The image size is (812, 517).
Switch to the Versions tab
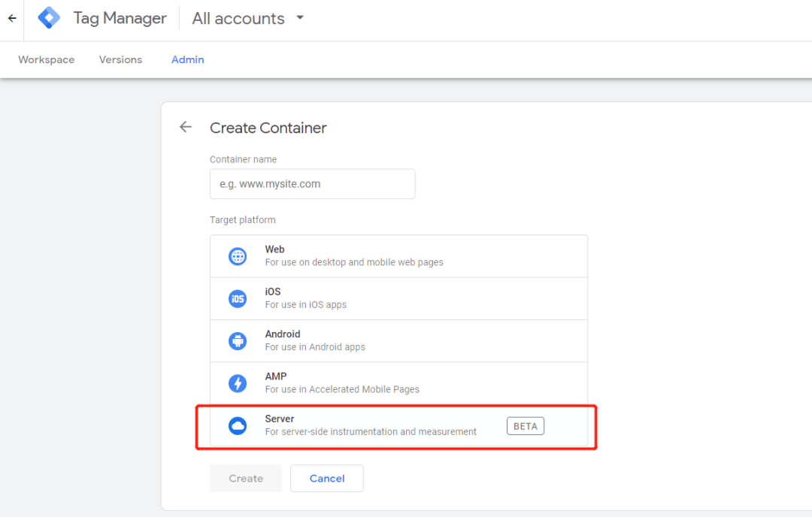point(120,59)
